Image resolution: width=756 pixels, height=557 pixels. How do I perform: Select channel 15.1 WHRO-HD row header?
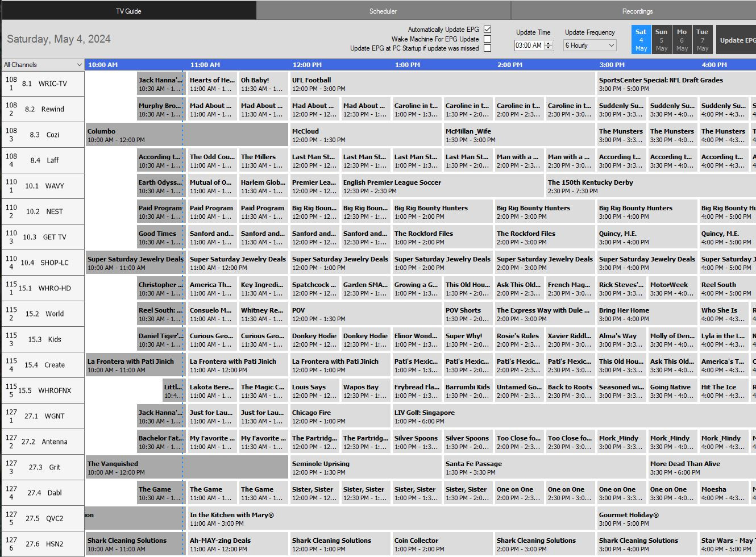coord(43,288)
